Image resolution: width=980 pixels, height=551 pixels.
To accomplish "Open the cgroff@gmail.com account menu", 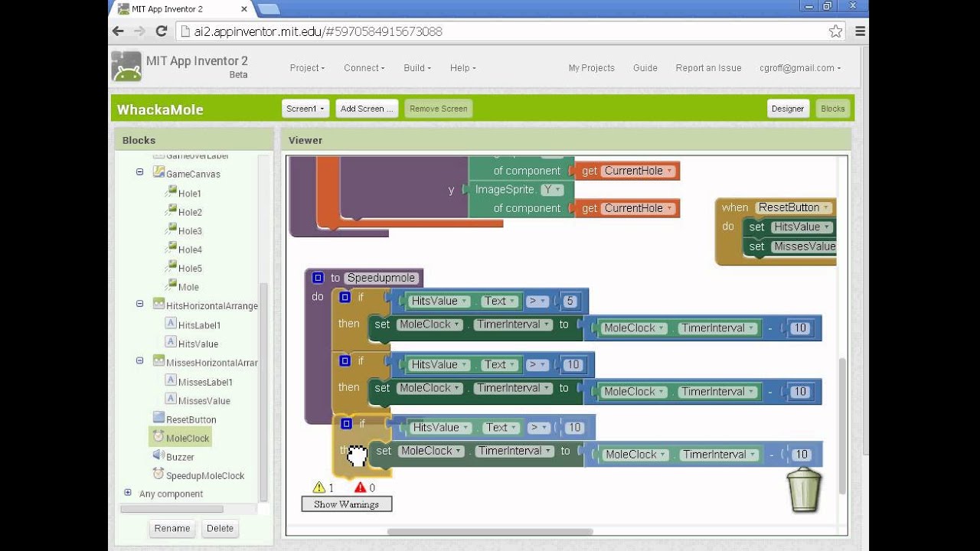I will pyautogui.click(x=800, y=68).
